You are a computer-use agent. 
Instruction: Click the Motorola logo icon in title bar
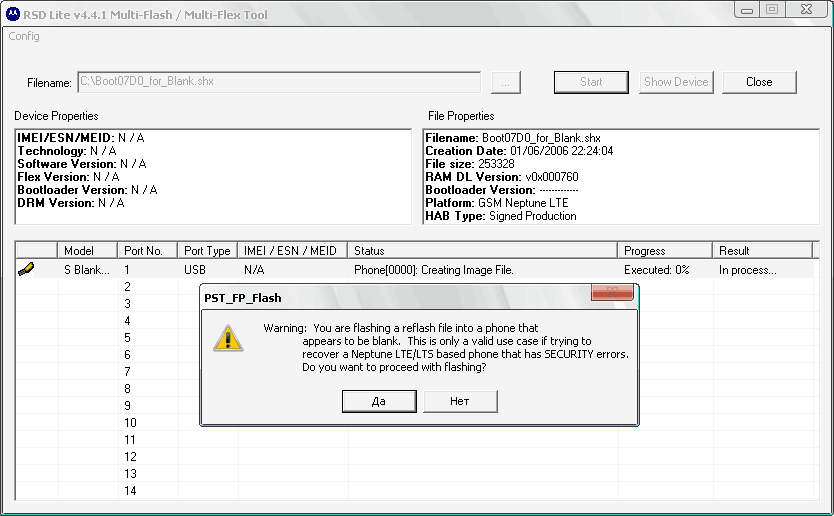[13, 14]
